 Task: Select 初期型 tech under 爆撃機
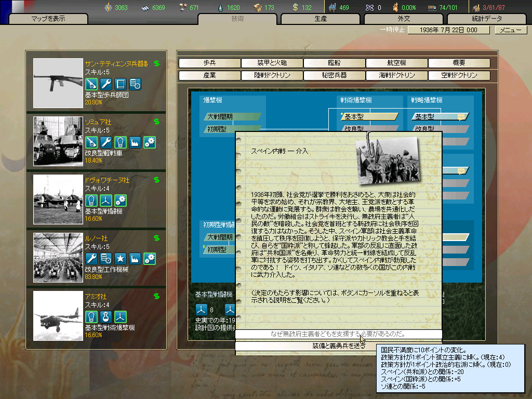(232, 129)
